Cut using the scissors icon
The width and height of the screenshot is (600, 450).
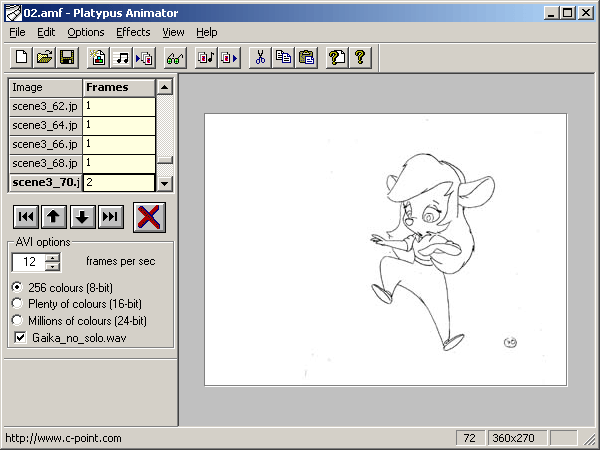[260, 58]
